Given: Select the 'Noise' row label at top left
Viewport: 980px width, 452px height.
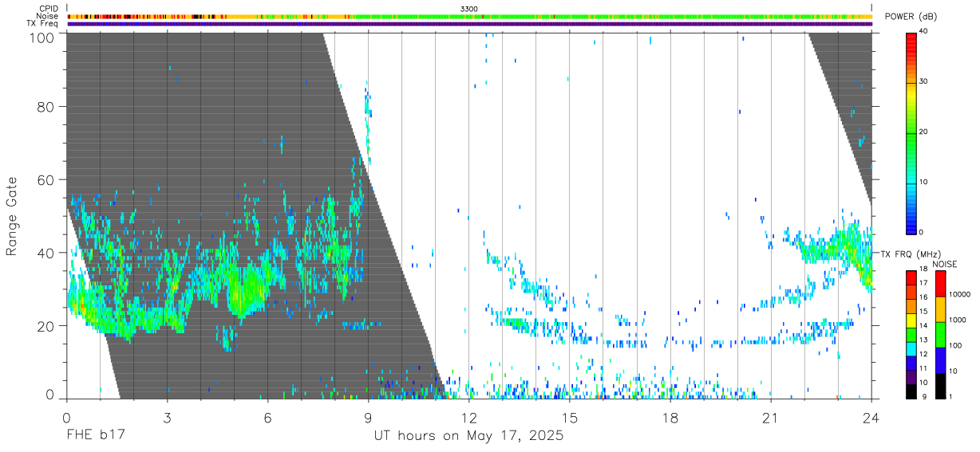Looking at the screenshot, I should click(47, 16).
